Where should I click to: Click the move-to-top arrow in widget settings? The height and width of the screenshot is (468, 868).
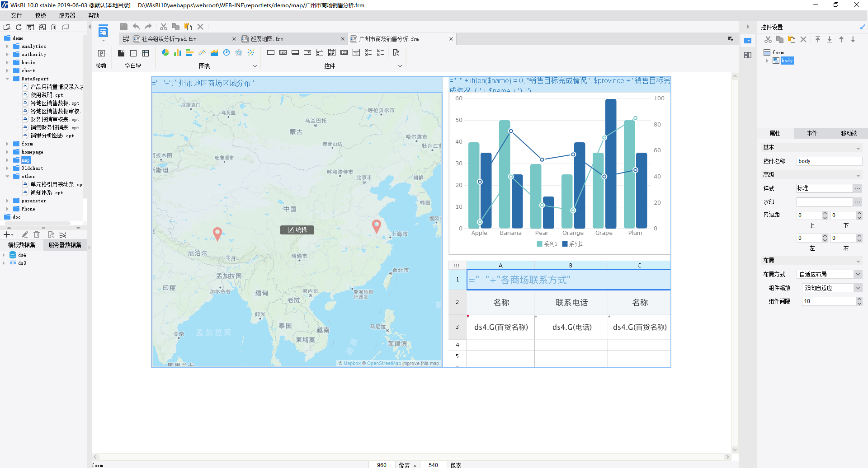click(818, 40)
